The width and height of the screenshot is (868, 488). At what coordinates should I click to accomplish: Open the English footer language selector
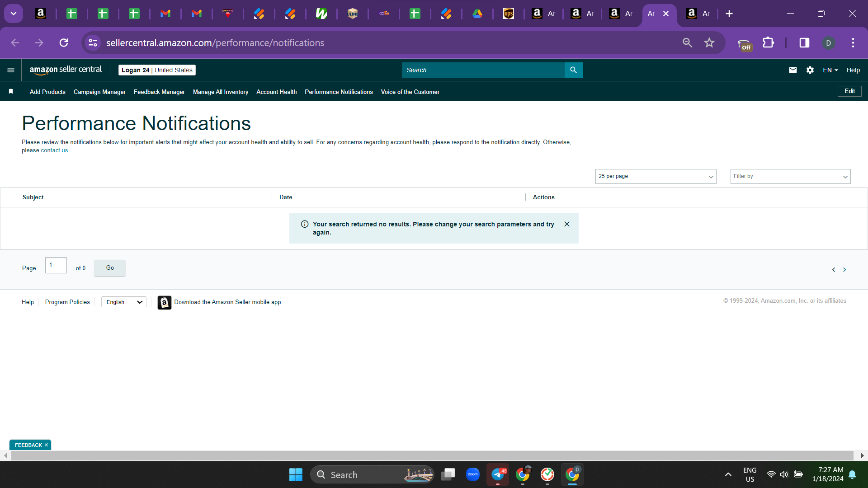point(124,302)
